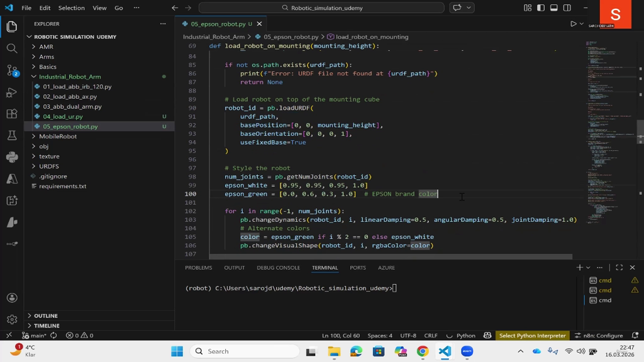Run the Python file with play button

tap(574, 24)
